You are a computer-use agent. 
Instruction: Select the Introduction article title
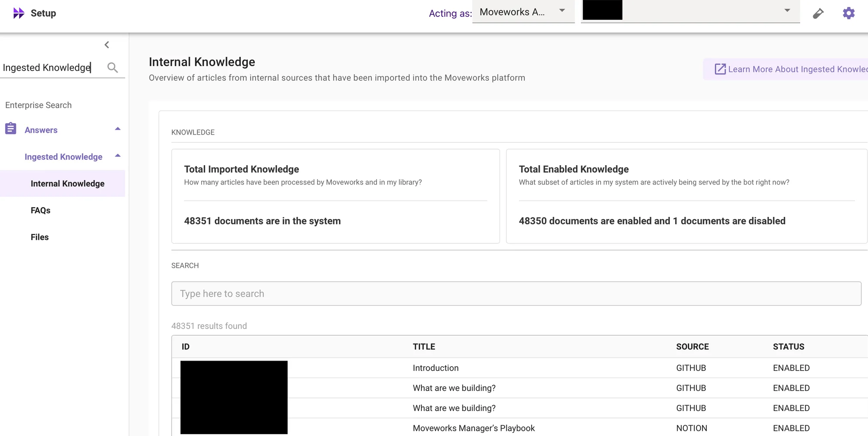[x=435, y=368]
